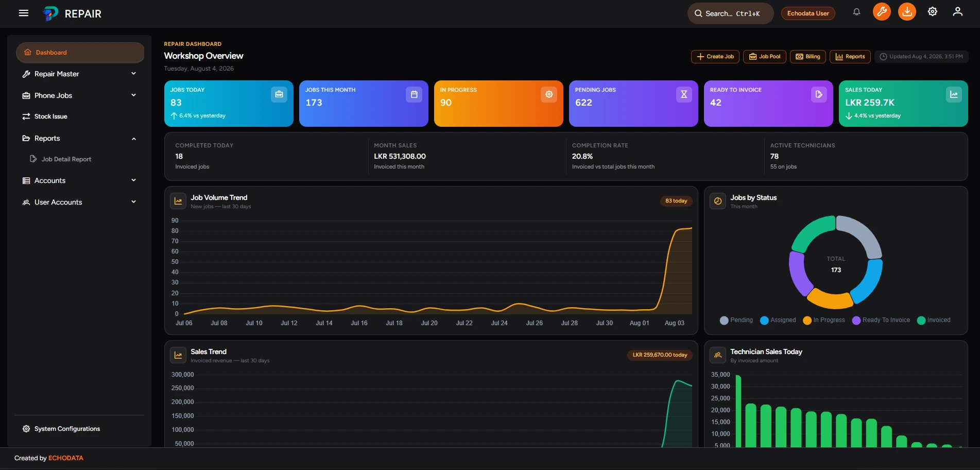Image resolution: width=980 pixels, height=470 pixels.
Task: Follow the ECHODATA footer link
Action: pos(66,458)
